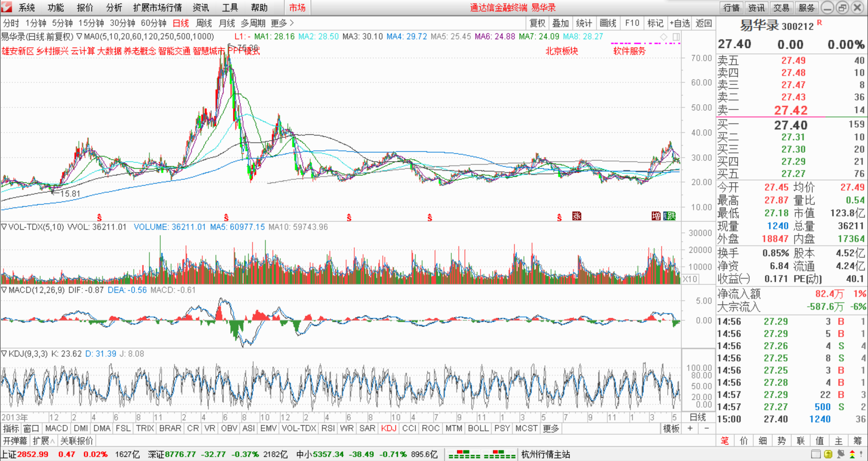Open the list window icon in status bar
This screenshot has width=868, height=461.
point(816,454)
